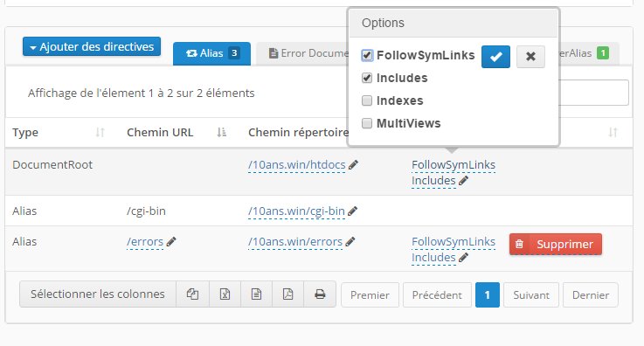
Task: Export table to PDF icon
Action: click(x=287, y=294)
